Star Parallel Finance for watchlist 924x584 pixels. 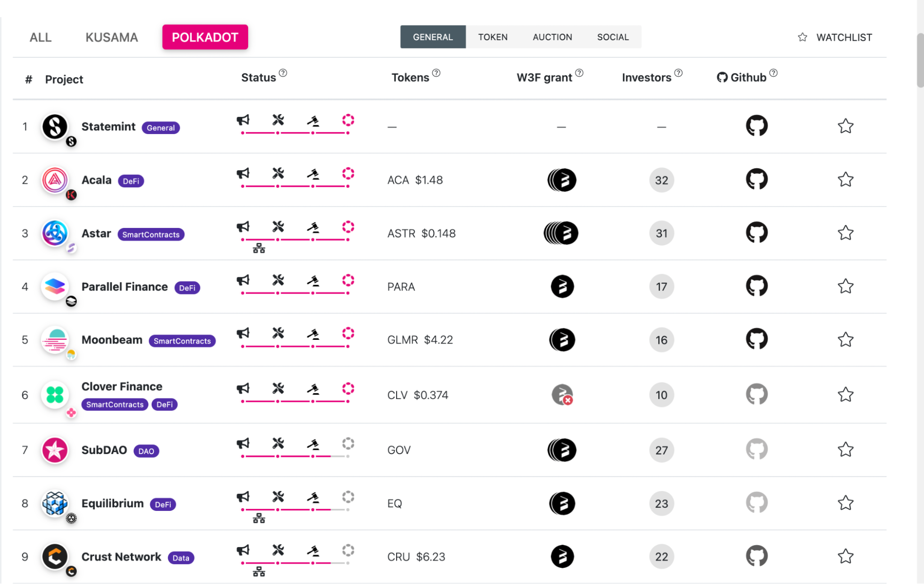845,286
